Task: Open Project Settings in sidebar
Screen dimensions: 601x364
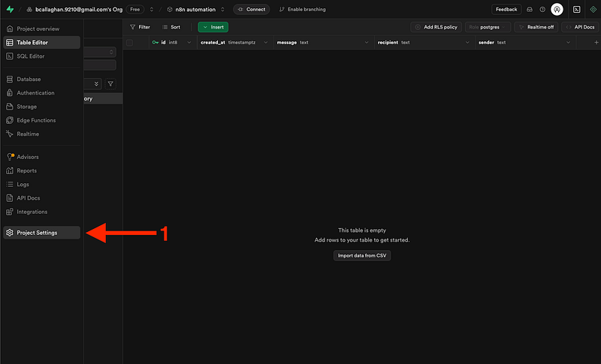Action: tap(41, 233)
